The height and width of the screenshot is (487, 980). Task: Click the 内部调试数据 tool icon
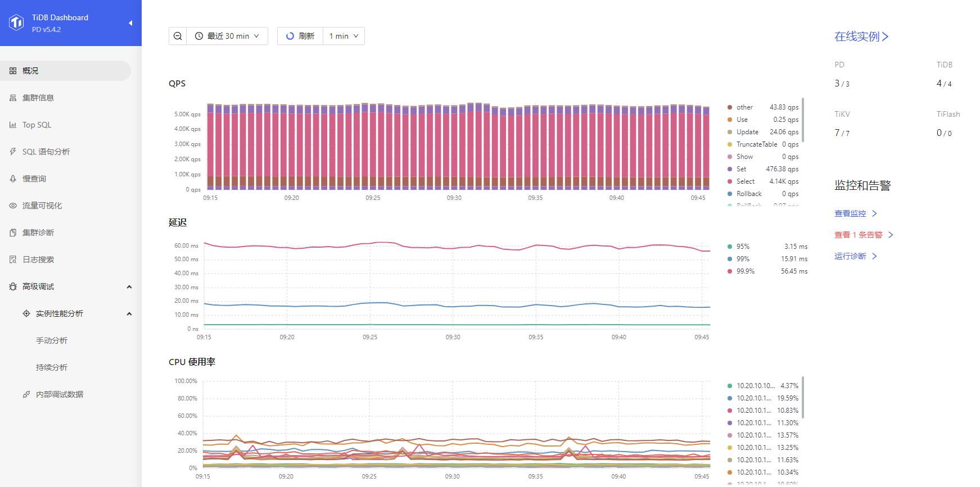(26, 394)
